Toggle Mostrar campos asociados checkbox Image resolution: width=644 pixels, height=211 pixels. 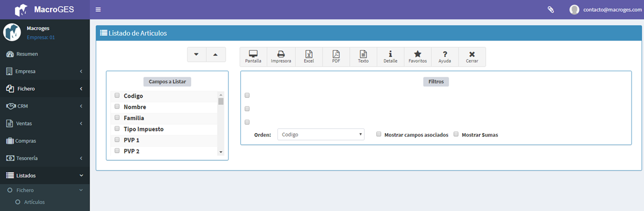[379, 134]
